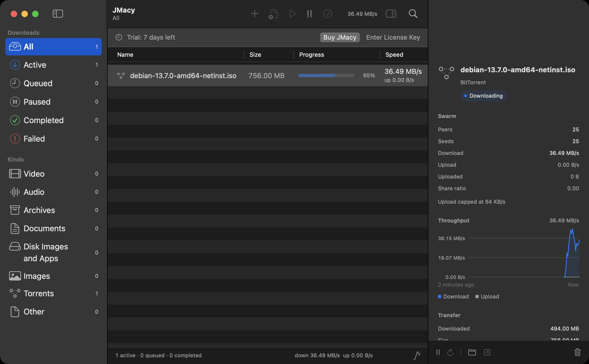
Task: Click the Downloading status badge
Action: [484, 96]
